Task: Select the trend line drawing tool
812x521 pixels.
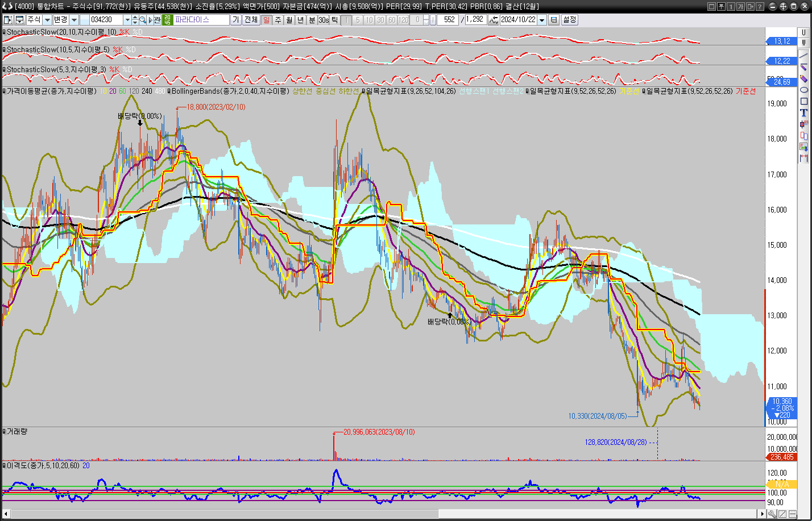Action: coord(803,56)
